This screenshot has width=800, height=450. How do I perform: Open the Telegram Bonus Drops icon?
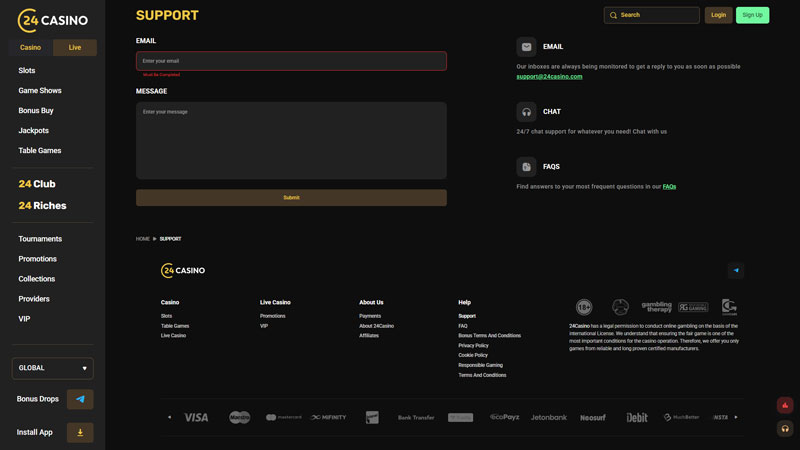point(80,399)
